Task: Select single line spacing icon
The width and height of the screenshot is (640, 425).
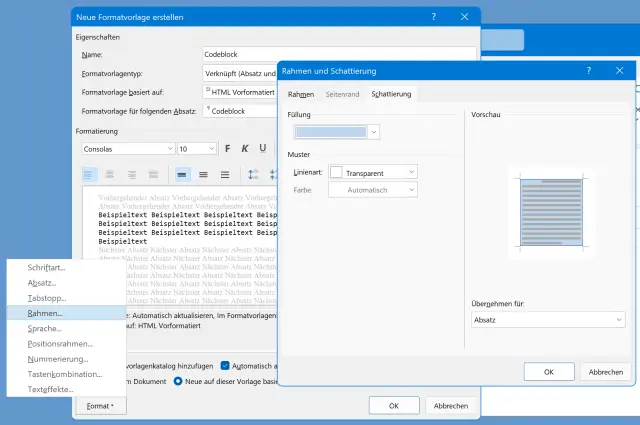Action: pos(183,174)
